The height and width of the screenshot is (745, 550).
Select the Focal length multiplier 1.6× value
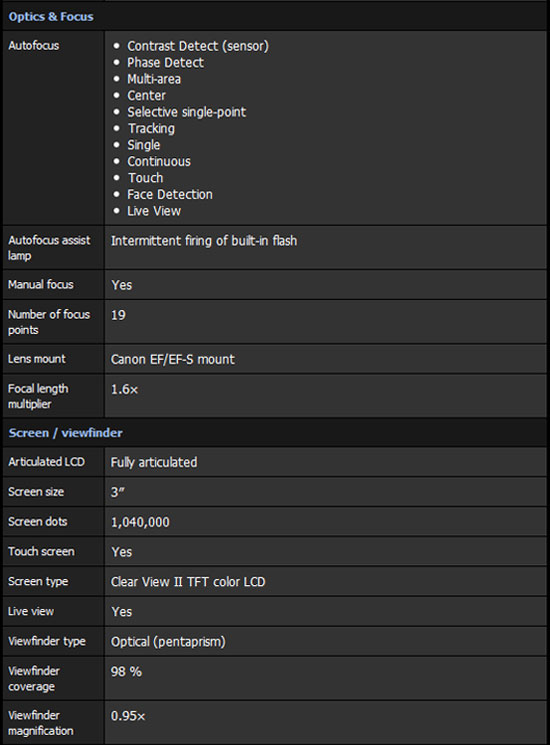point(124,390)
